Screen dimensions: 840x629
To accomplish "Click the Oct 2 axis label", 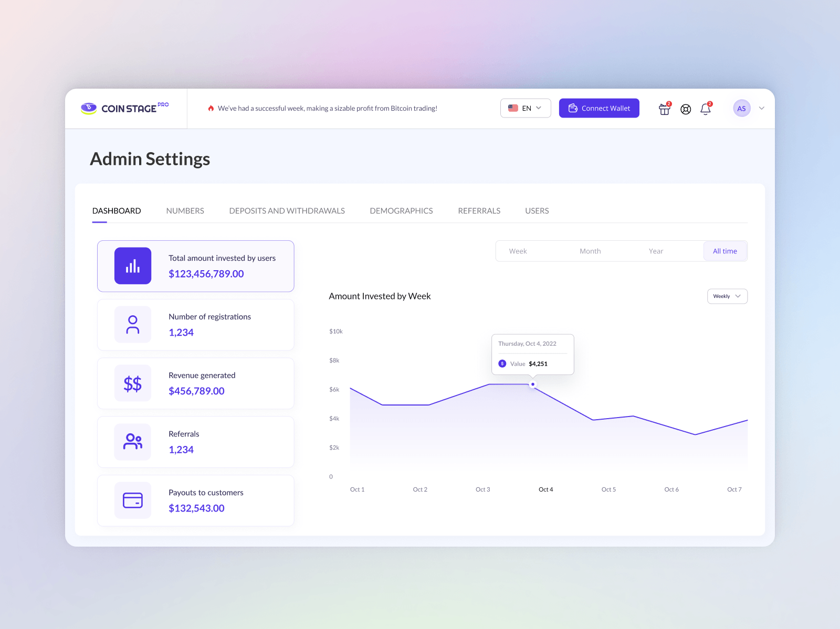I will click(420, 489).
